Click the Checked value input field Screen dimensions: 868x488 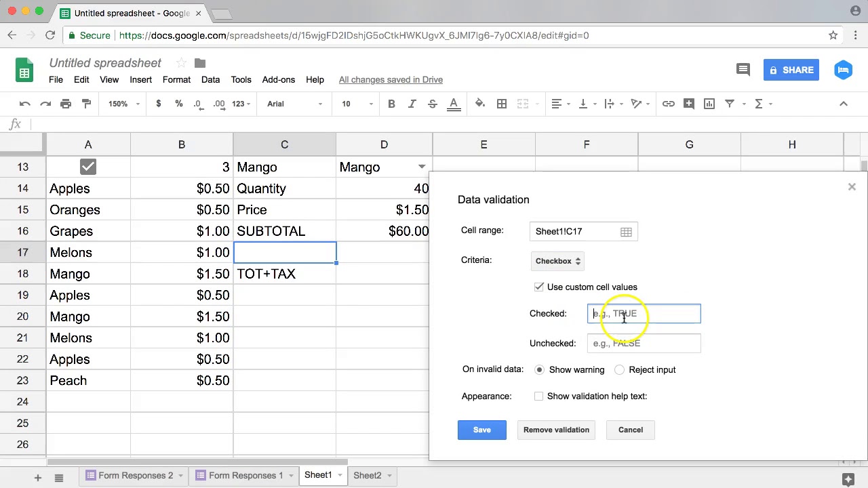point(644,314)
